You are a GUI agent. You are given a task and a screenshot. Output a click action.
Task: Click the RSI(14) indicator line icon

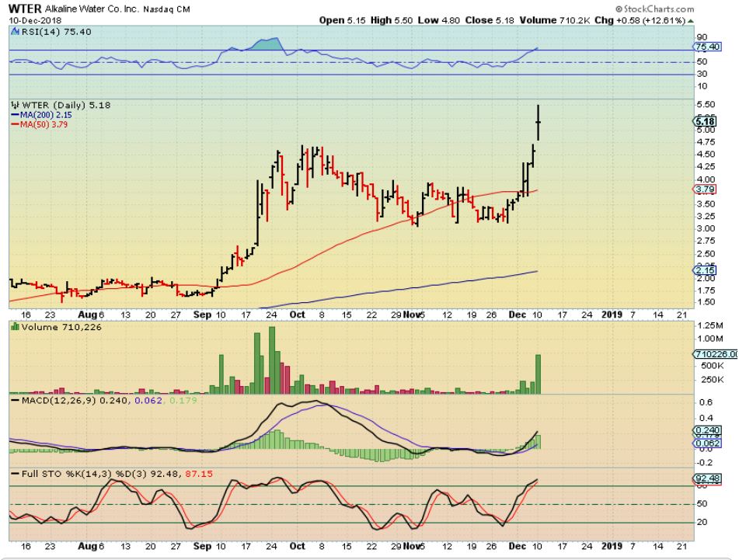13,33
